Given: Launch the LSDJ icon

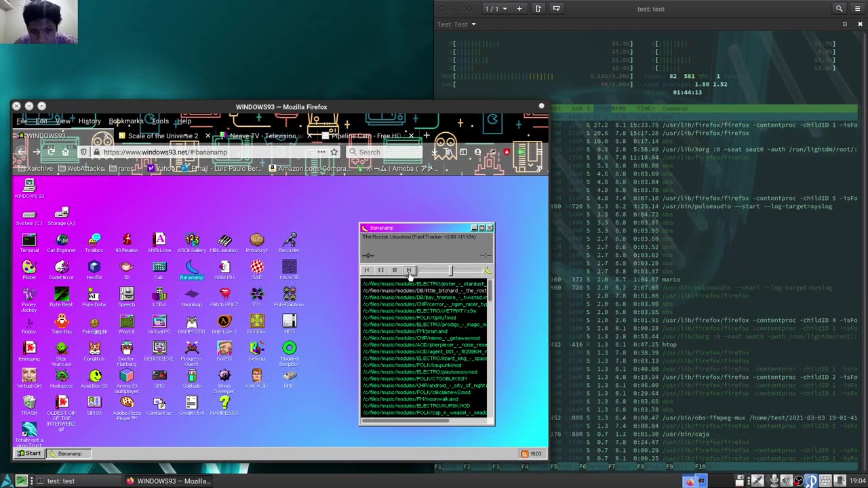Looking at the screenshot, I should tap(159, 298).
